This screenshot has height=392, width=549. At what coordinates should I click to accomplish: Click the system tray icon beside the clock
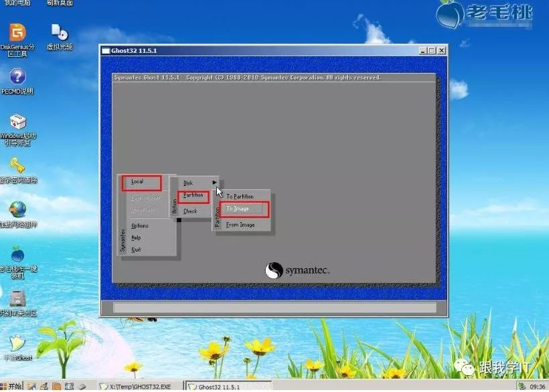pyautogui.click(x=522, y=386)
